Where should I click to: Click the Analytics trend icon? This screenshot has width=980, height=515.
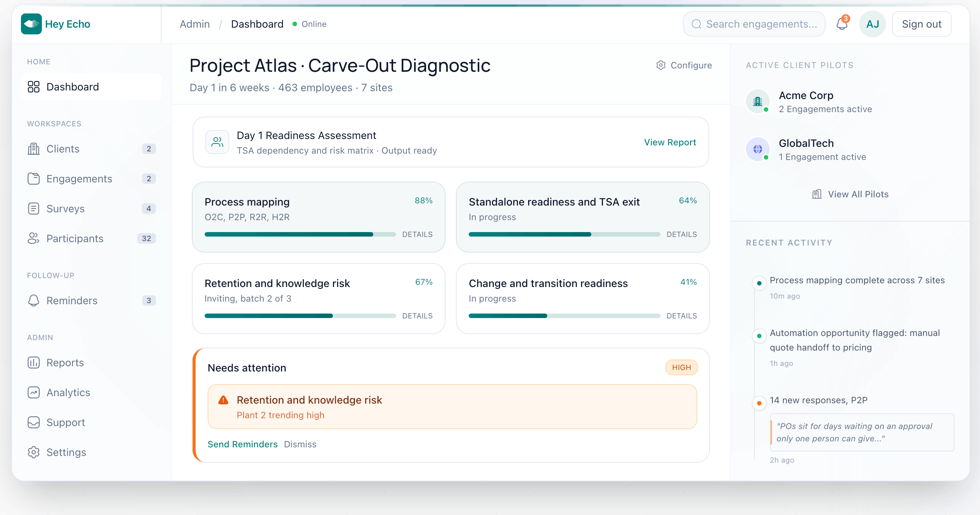34,393
